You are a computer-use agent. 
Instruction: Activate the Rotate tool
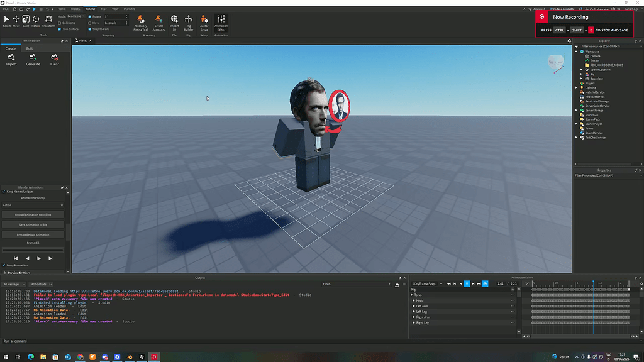point(36,21)
